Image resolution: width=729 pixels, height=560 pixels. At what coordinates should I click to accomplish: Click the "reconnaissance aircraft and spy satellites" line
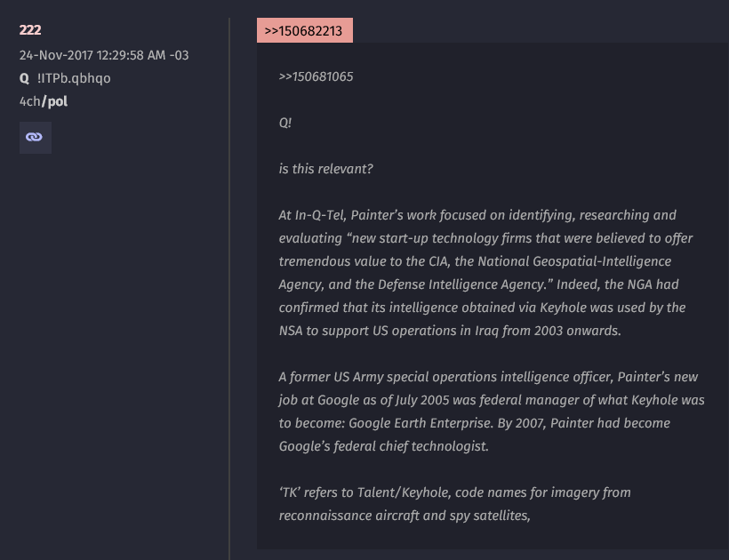pyautogui.click(x=405, y=516)
